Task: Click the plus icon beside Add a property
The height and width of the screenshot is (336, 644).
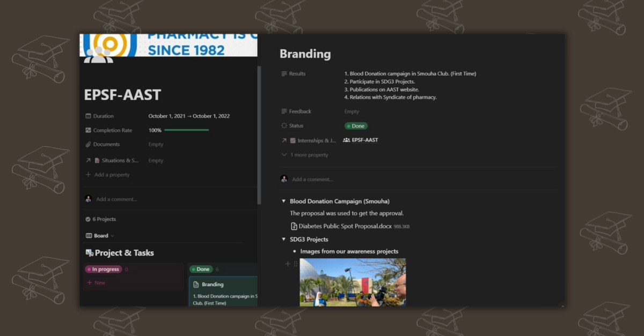Action: pyautogui.click(x=88, y=175)
